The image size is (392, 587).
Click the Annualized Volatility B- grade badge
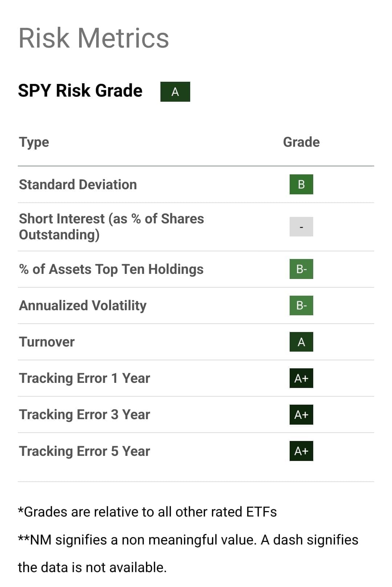click(x=301, y=305)
